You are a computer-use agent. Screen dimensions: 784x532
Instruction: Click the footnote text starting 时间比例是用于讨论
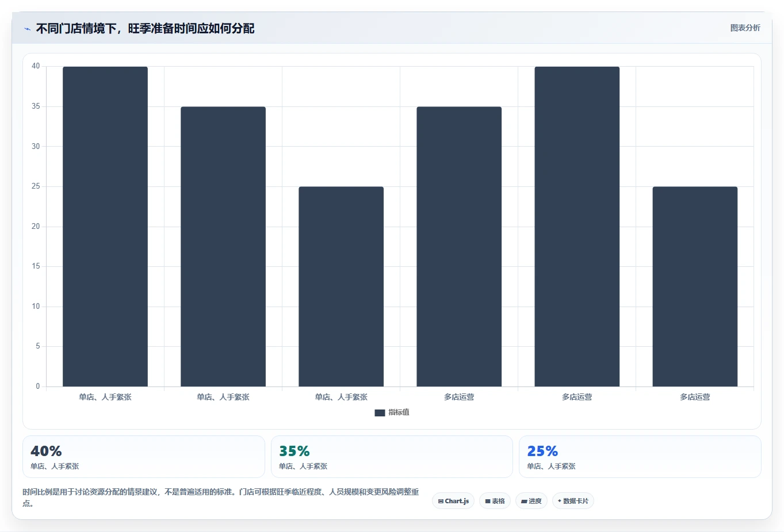pos(221,497)
